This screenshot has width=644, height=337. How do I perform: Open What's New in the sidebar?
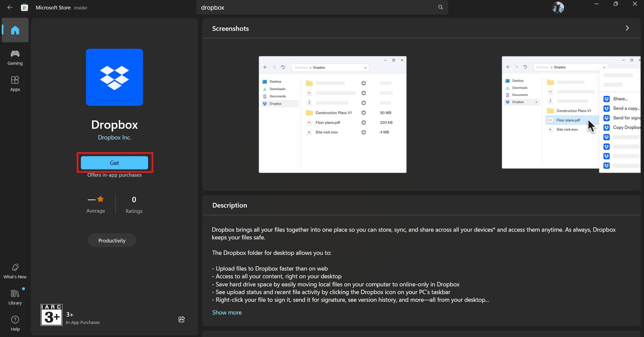point(15,270)
